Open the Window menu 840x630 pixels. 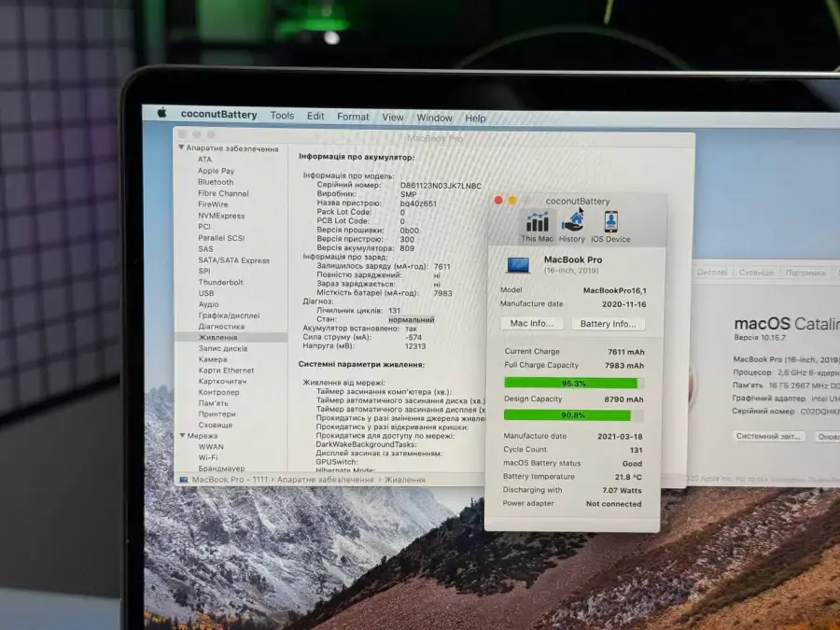(434, 117)
